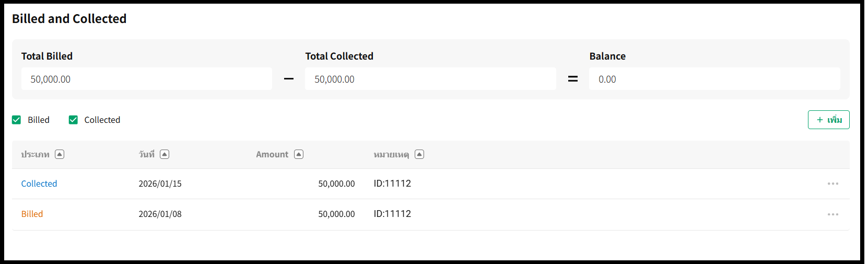Click ID:11112 note in Collected row
Screen dimensions: 868x264
(392, 183)
